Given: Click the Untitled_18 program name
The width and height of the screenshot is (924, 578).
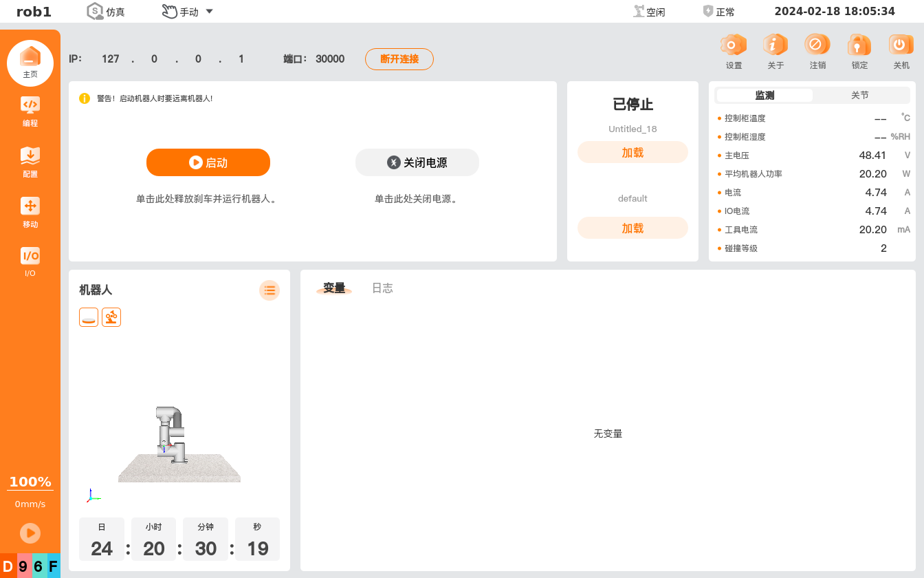Looking at the screenshot, I should click(632, 129).
